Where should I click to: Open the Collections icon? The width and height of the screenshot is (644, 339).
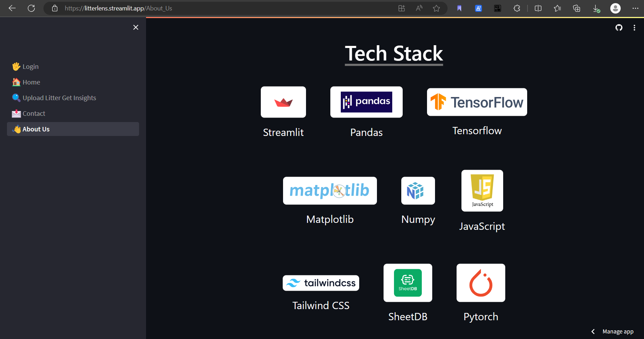[x=577, y=8]
